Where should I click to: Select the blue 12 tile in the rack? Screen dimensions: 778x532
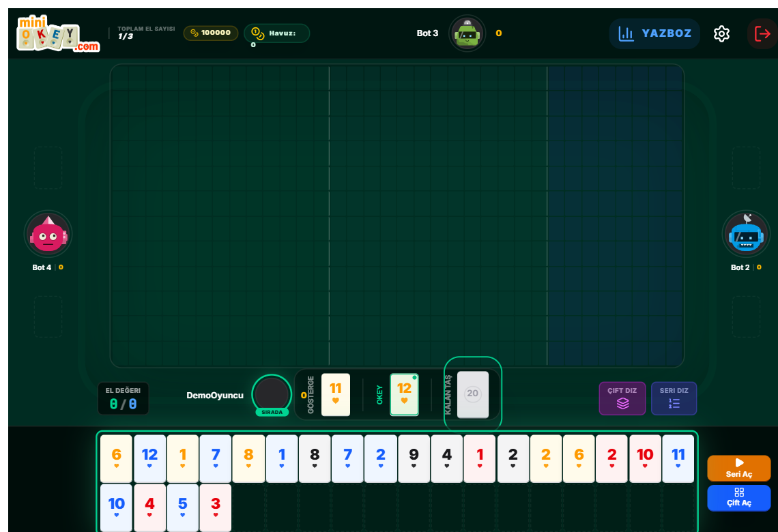(x=149, y=458)
